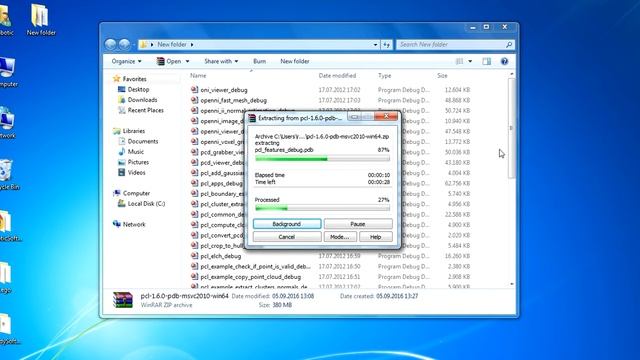Click the pcl_common file icon
The width and height of the screenshot is (640, 360).
[195, 215]
